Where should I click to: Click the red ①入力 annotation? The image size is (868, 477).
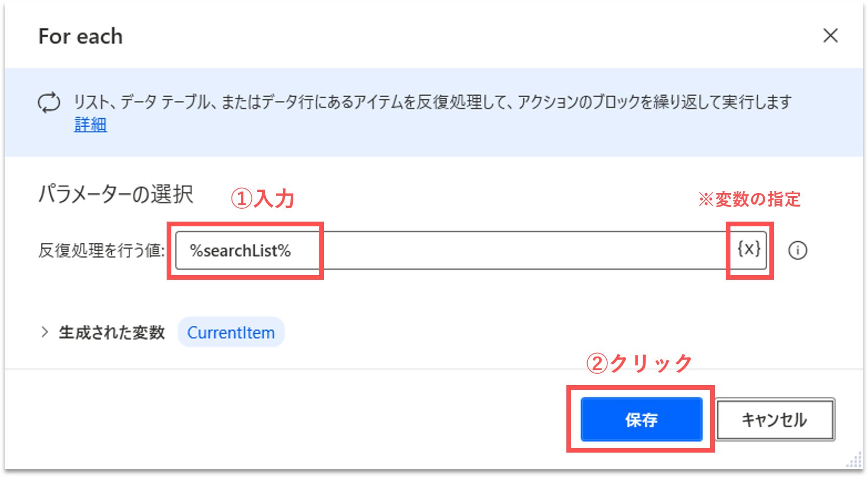click(x=263, y=199)
